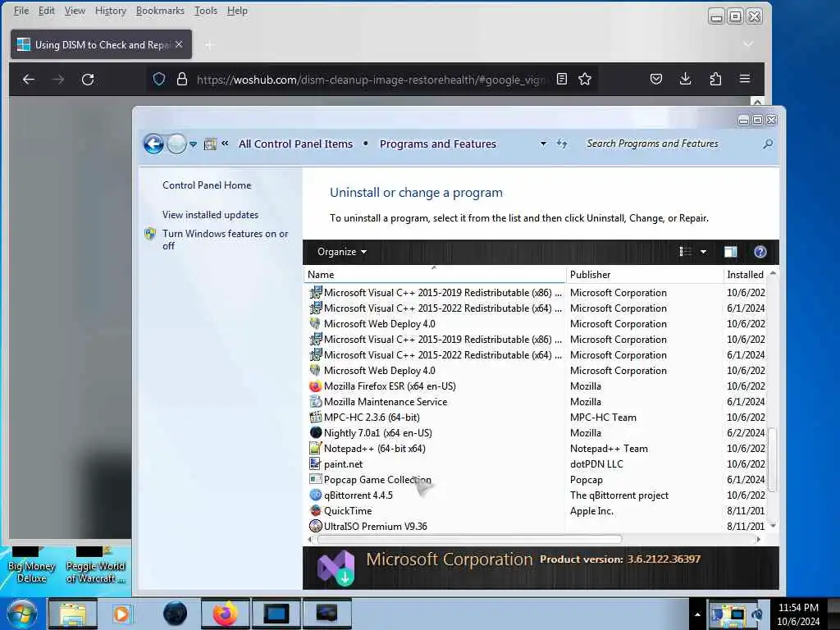Open Firefox Tools menu

[x=206, y=11]
